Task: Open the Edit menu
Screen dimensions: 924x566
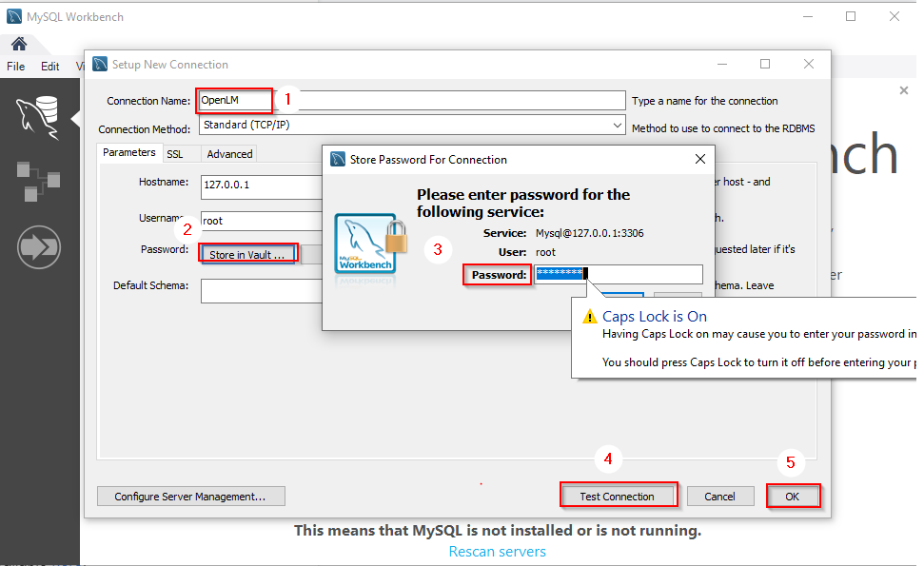Action: tap(49, 67)
